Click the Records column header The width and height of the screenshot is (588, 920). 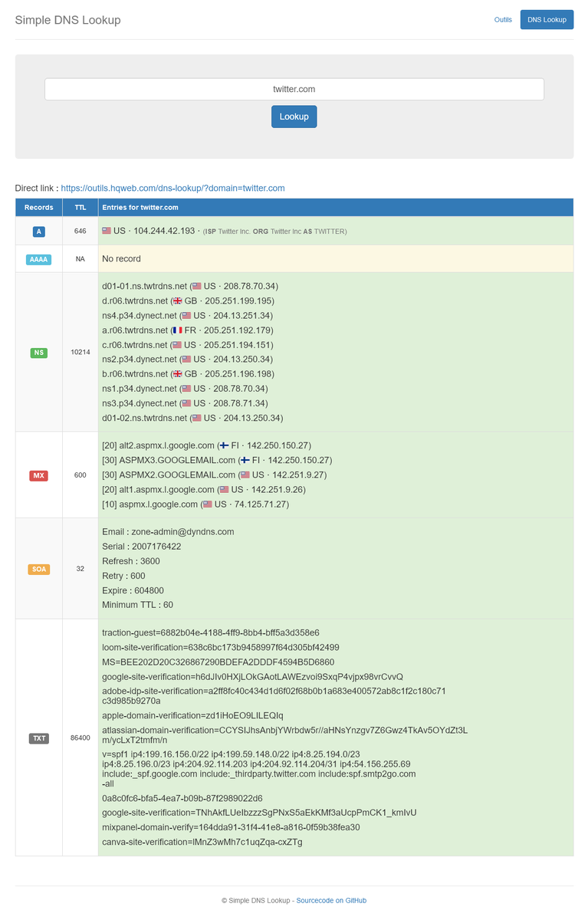tap(39, 208)
